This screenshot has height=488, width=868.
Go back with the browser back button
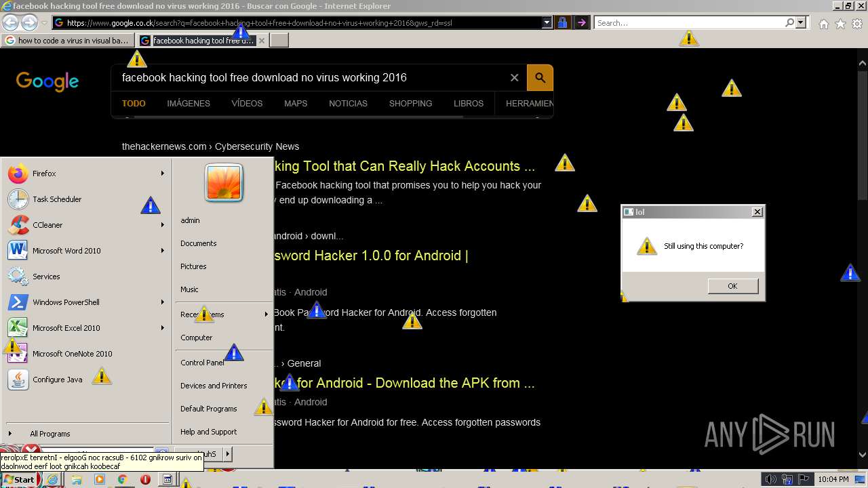tap(10, 22)
